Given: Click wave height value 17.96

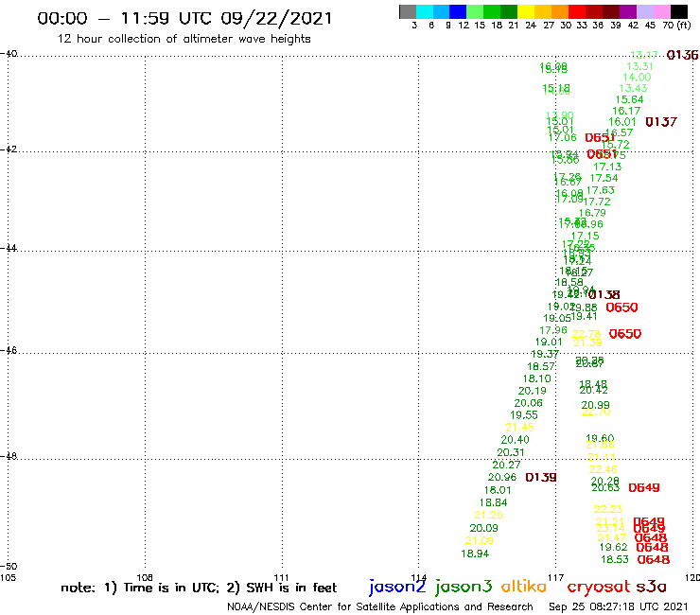Looking at the screenshot, I should tap(553, 330).
